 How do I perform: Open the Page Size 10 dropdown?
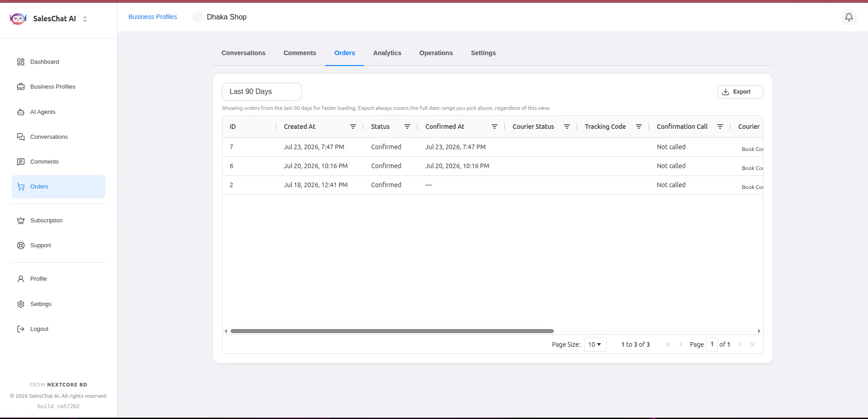click(x=595, y=344)
